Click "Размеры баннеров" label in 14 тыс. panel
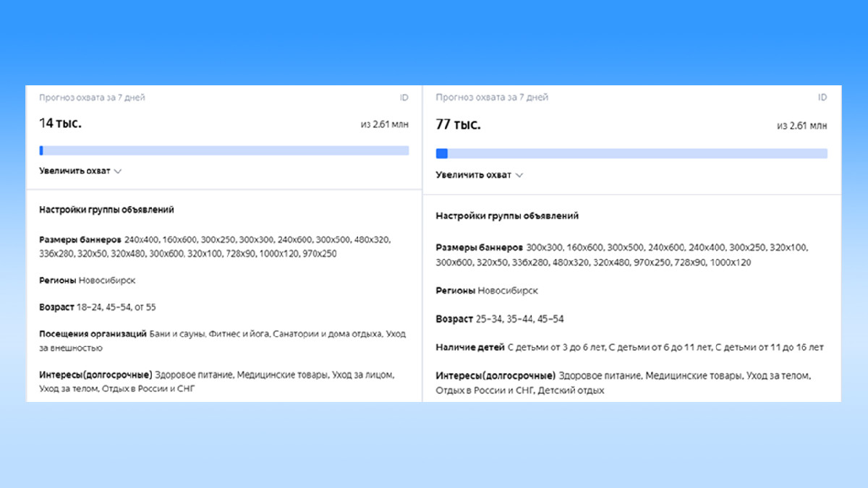Viewport: 868px width, 488px height. pyautogui.click(x=80, y=239)
